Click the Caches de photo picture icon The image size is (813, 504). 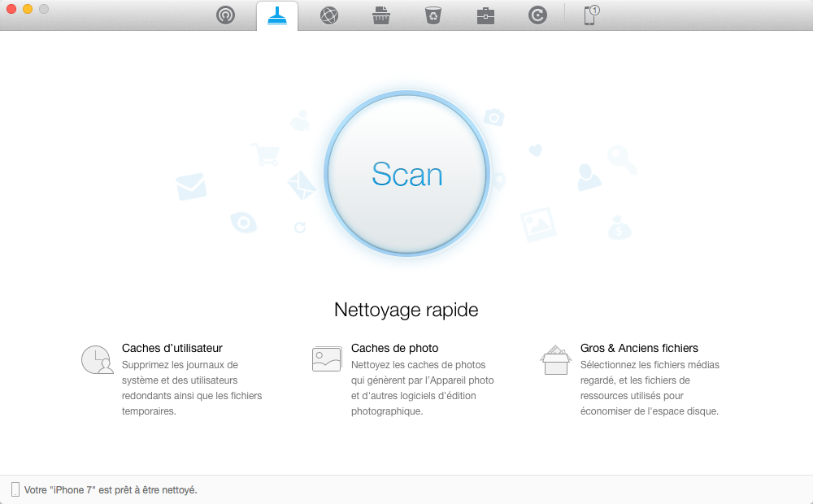pyautogui.click(x=327, y=358)
